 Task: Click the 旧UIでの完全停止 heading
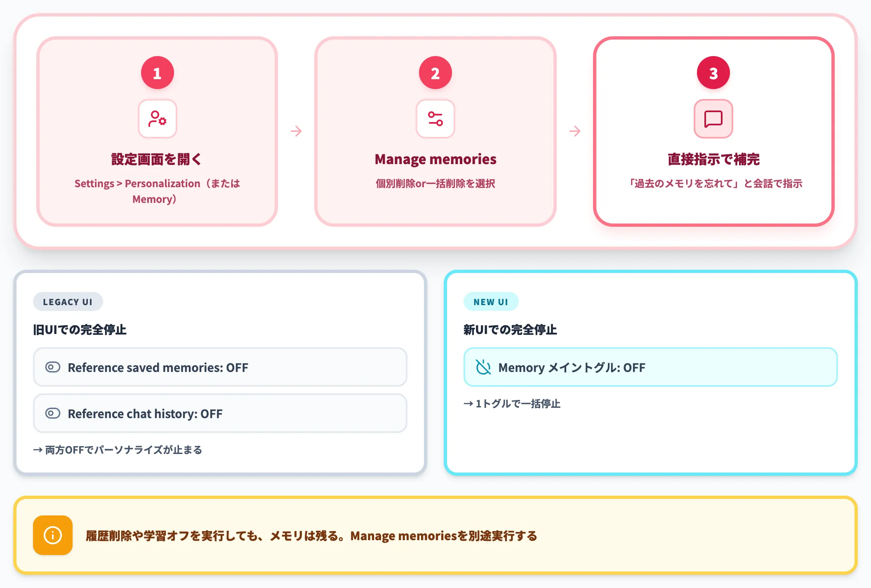80,330
